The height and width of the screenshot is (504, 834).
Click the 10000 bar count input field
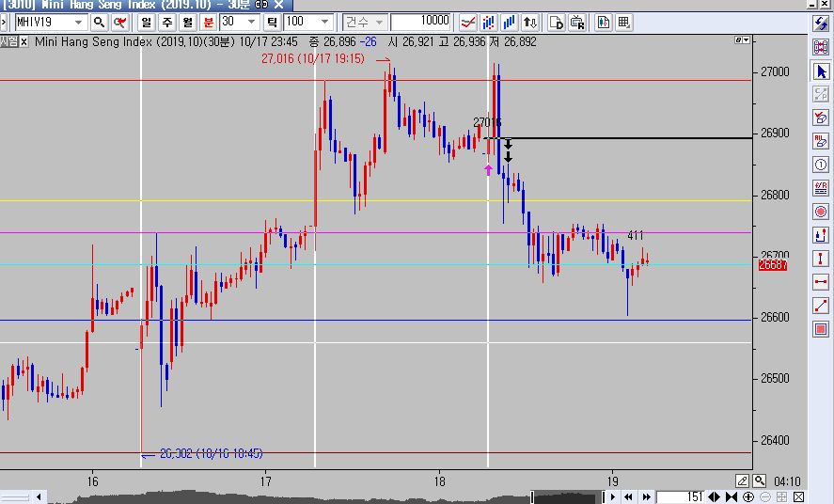pyautogui.click(x=420, y=22)
